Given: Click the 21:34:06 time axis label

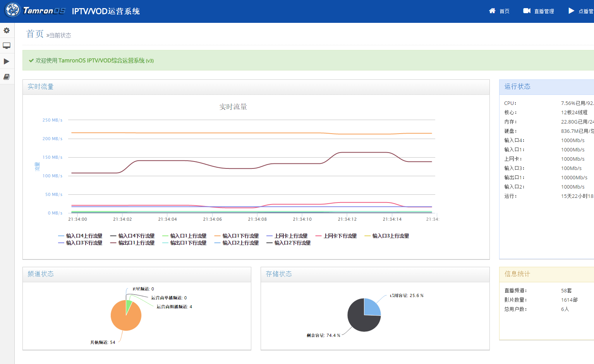Looking at the screenshot, I should click(x=212, y=219).
